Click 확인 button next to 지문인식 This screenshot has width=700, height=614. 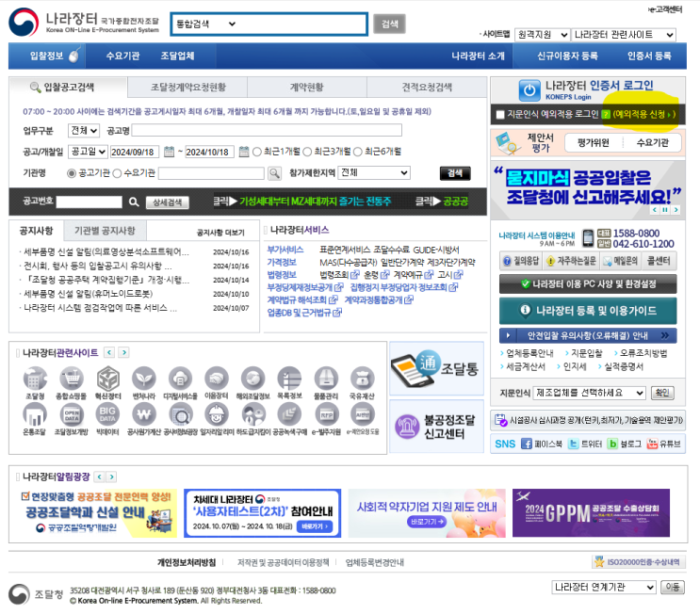point(662,393)
